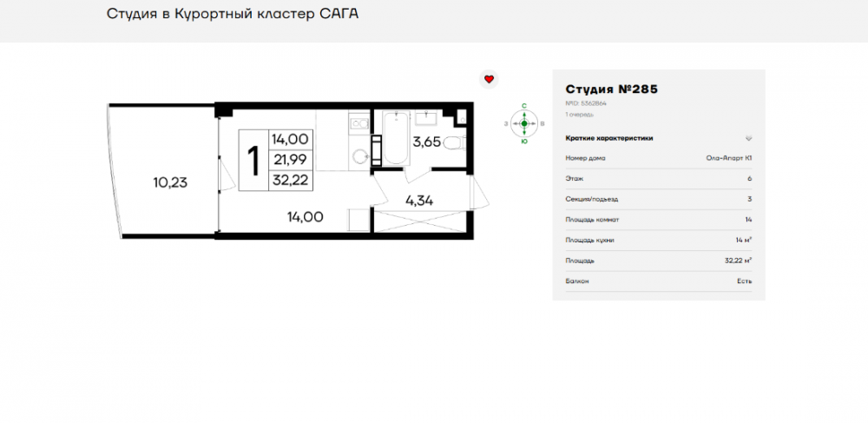The image size is (868, 423).
Task: Click the hallway area label 4,34
Action: (419, 201)
